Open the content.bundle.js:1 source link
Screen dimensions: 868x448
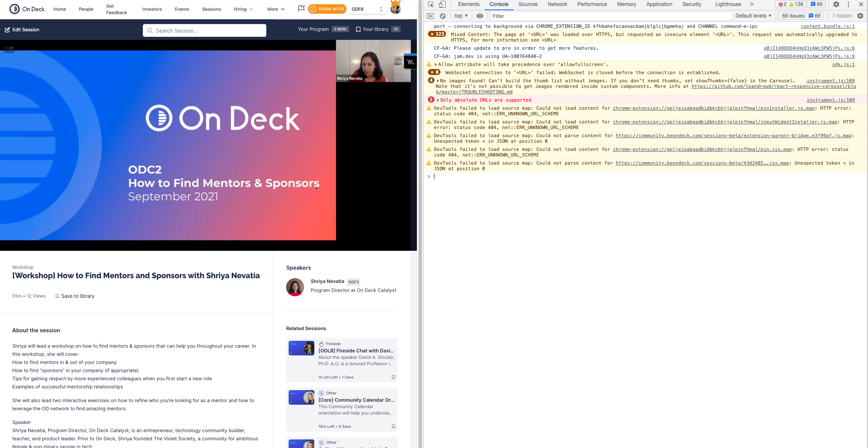click(828, 26)
